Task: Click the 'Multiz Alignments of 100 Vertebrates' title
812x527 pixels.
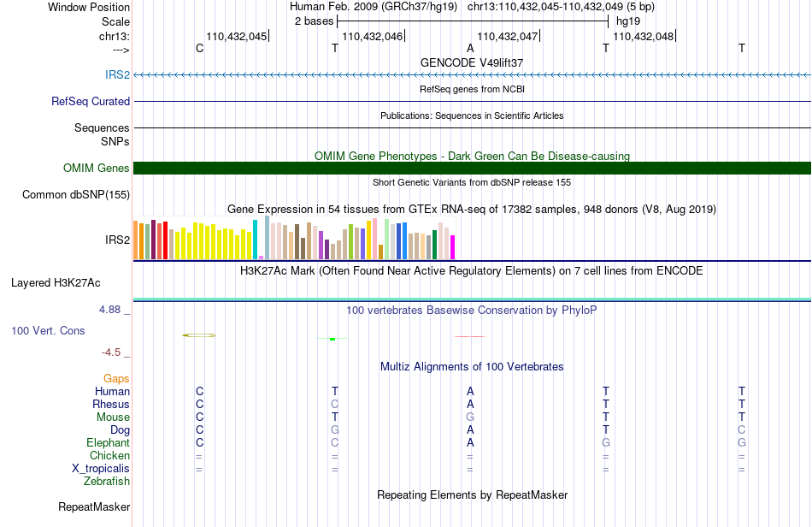Action: tap(472, 367)
